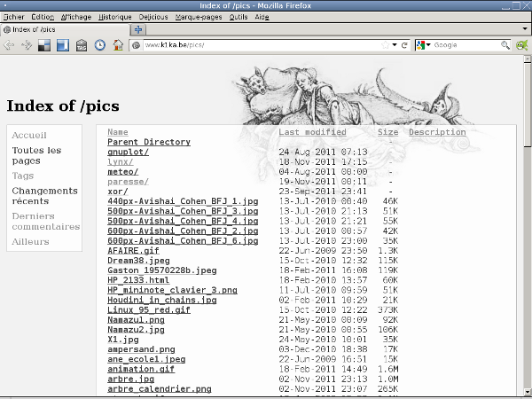Open the Accueil sidebar link
This screenshot has height=399, width=532.
coord(29,136)
